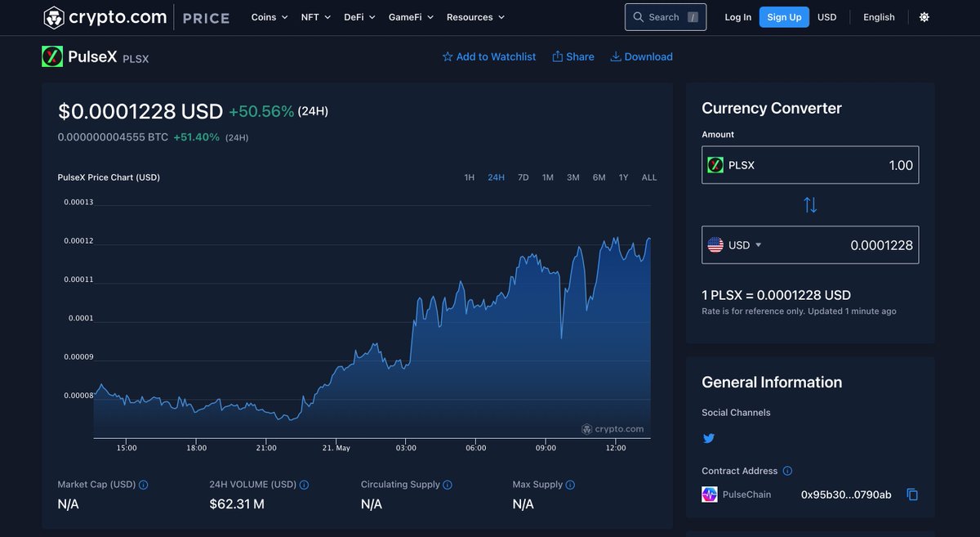980x537 pixels.
Task: Click the Circulating Supply info icon
Action: 448,485
